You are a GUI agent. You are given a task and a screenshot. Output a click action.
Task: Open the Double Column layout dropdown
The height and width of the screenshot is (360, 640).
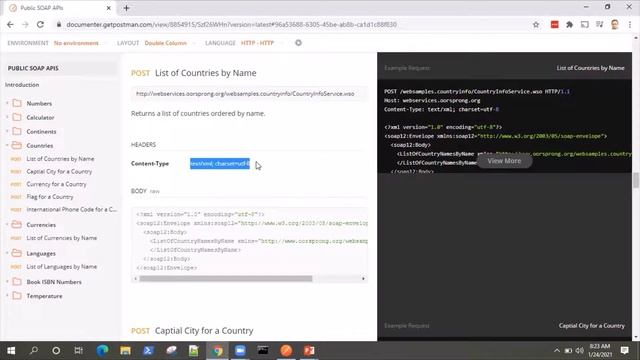pyautogui.click(x=169, y=43)
